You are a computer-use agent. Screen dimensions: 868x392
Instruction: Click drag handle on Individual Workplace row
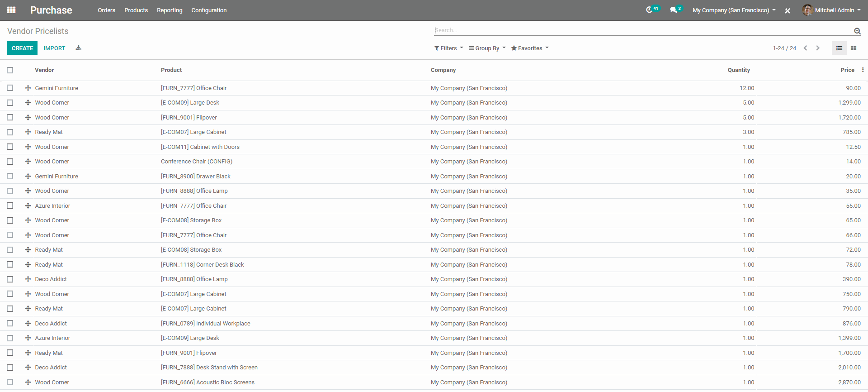coord(28,323)
